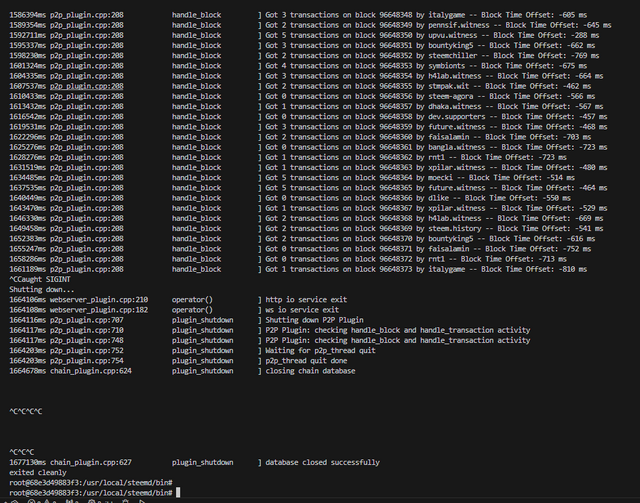This screenshot has height=503, width=640.
Task: Click witness name dev.supporters
Action: point(456,117)
